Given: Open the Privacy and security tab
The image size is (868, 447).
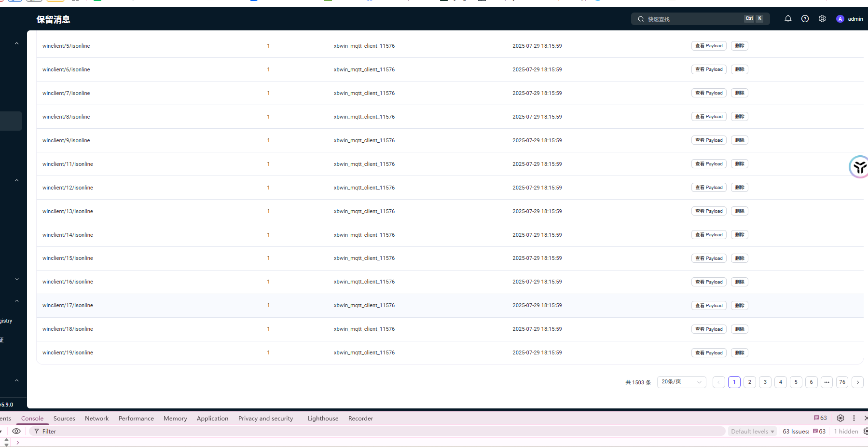Looking at the screenshot, I should pyautogui.click(x=265, y=419).
